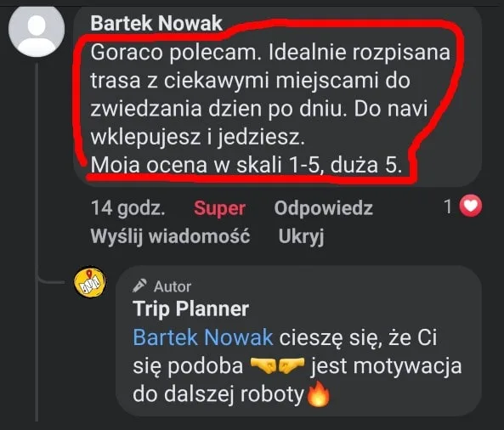Click the blue Bartek Nowak mention
504x430 pixels.
[203, 337]
